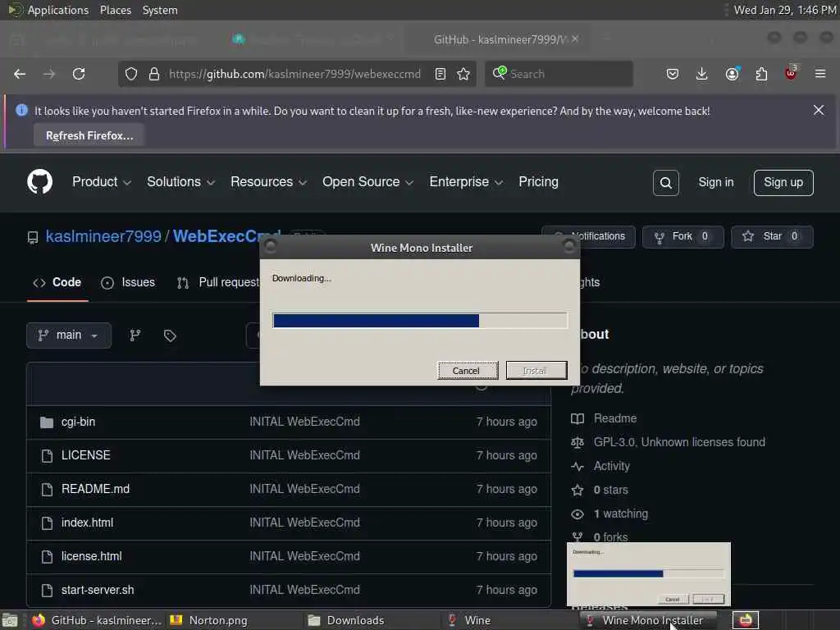
Task: Open the Pricing page
Action: [x=538, y=182]
